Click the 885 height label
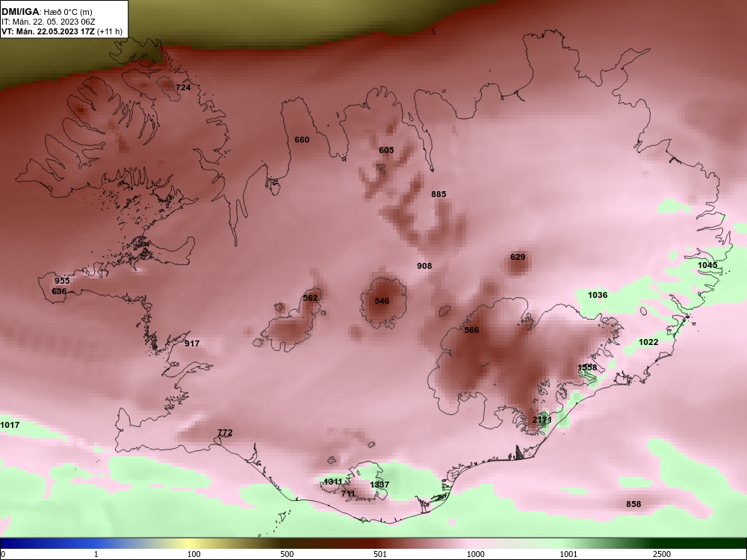Screen dimensions: 747x560 point(438,194)
